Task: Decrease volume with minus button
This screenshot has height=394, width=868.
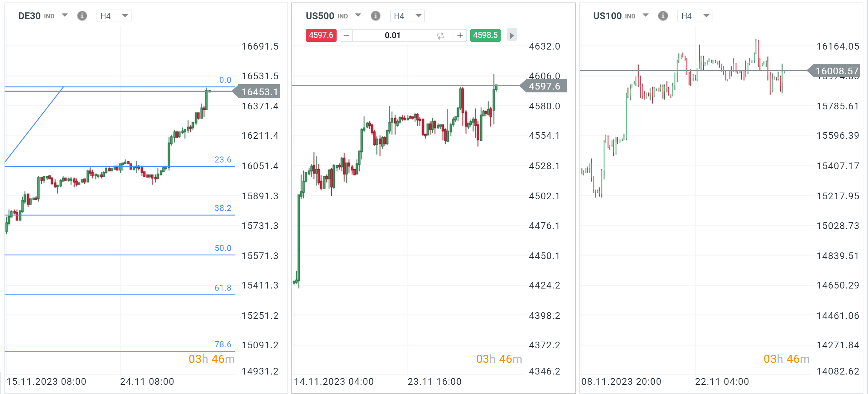Action: (x=346, y=35)
